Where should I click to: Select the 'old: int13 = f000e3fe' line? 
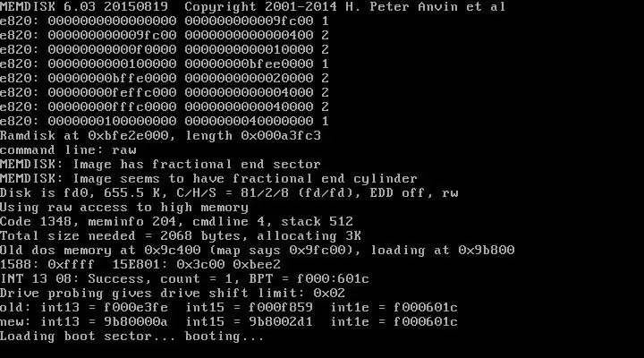pos(229,308)
